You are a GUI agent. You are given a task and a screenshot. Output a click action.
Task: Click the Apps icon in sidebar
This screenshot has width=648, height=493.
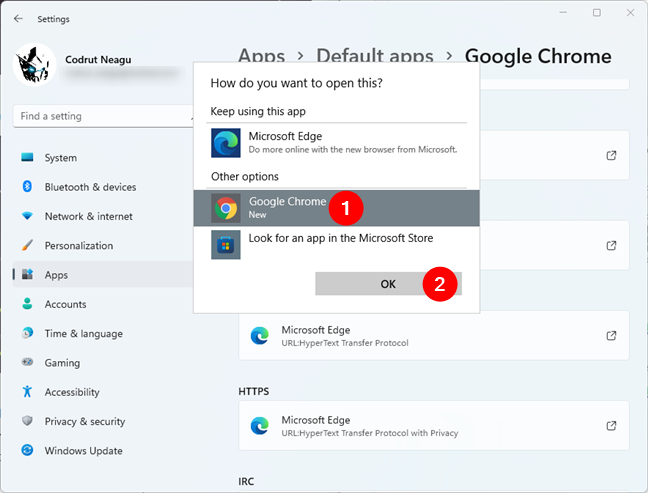coord(27,274)
